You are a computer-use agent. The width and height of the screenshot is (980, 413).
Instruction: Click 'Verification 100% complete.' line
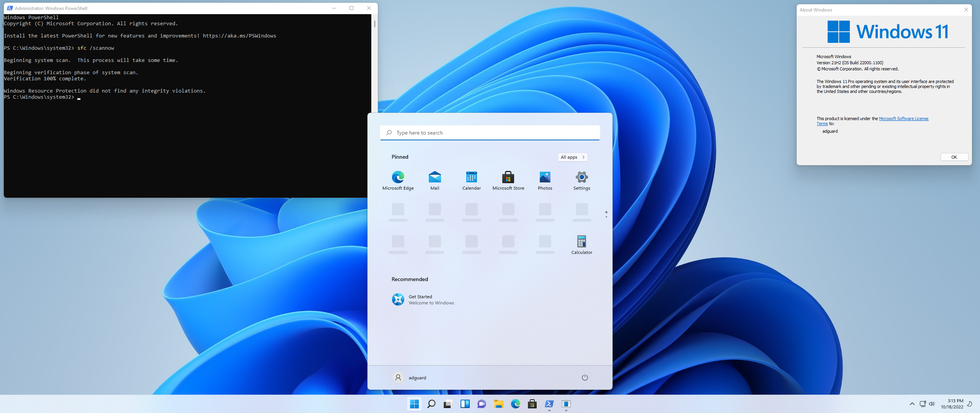[x=45, y=79]
